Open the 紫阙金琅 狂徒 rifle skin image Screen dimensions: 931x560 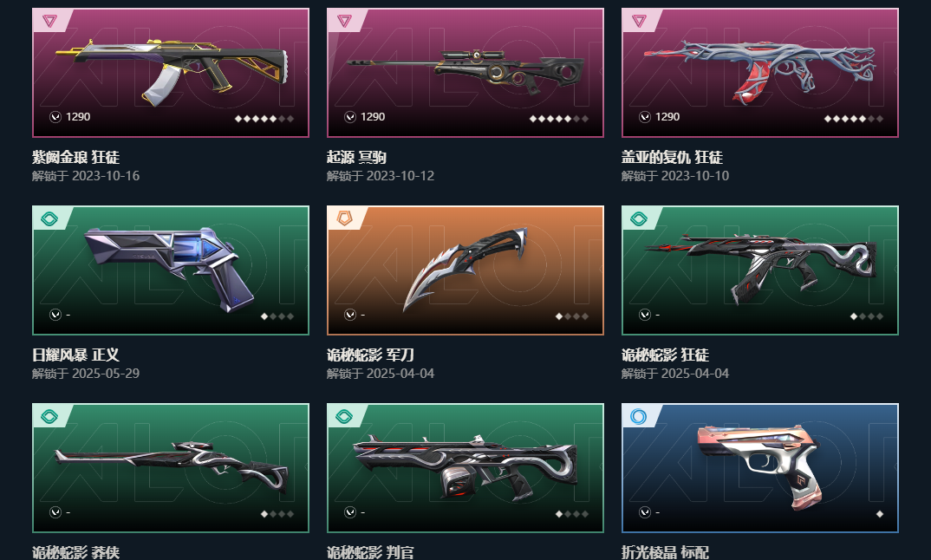pyautogui.click(x=173, y=68)
